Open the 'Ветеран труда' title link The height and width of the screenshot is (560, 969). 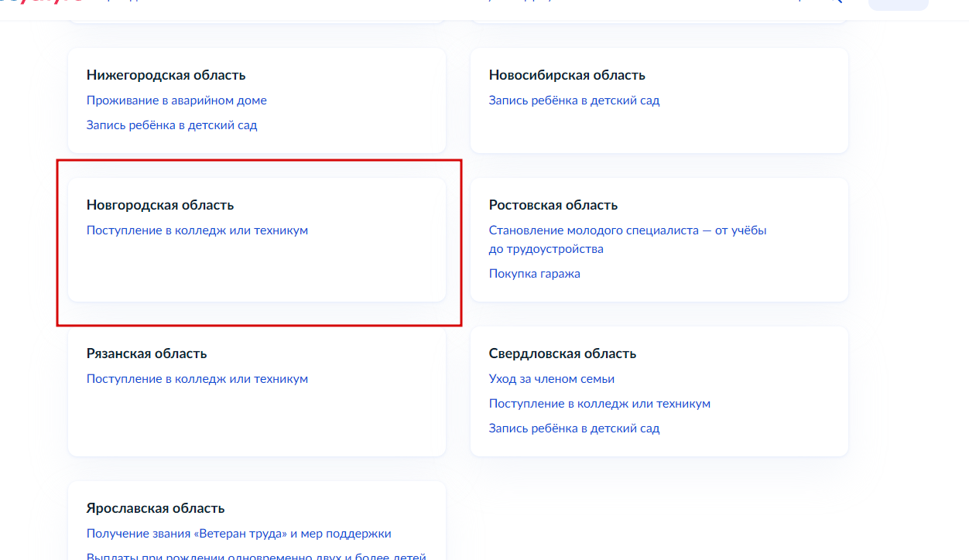(239, 534)
